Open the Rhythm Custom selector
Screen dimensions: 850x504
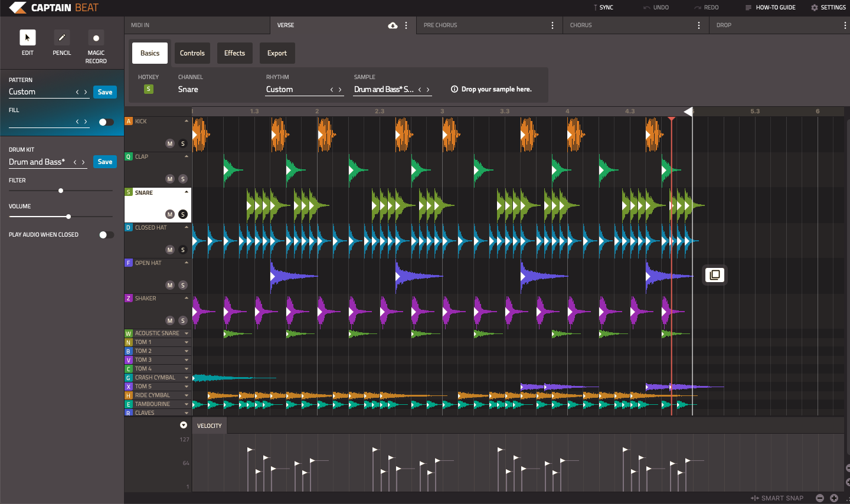pos(304,90)
